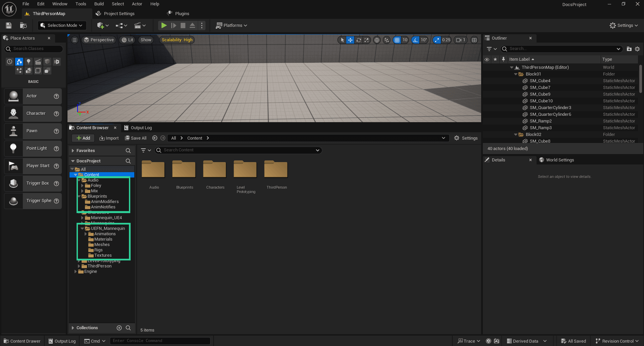The image size is (644, 346).
Task: Open the Blueprints toolbar dropdown
Action: (121, 26)
